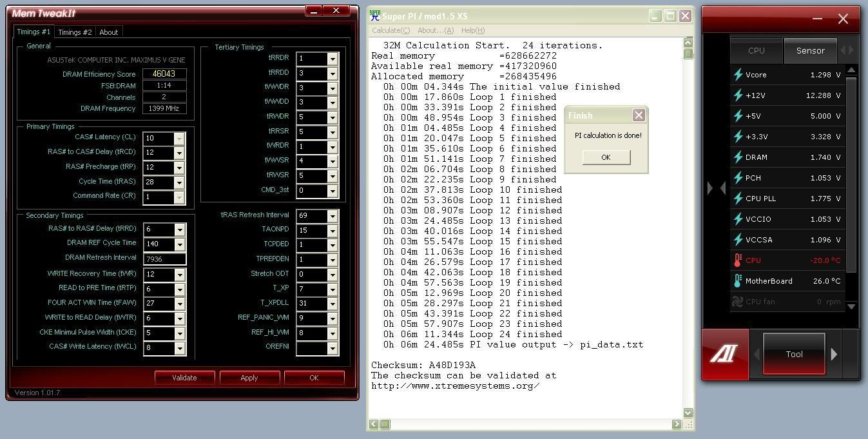Viewport: 868px width, 439px height.
Task: Open the OREFNI dropdown
Action: coord(333,349)
